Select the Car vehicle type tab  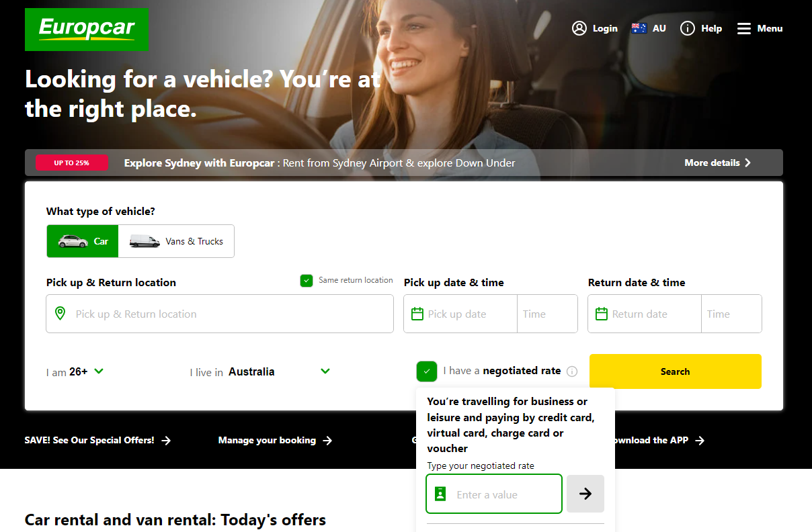click(x=82, y=240)
